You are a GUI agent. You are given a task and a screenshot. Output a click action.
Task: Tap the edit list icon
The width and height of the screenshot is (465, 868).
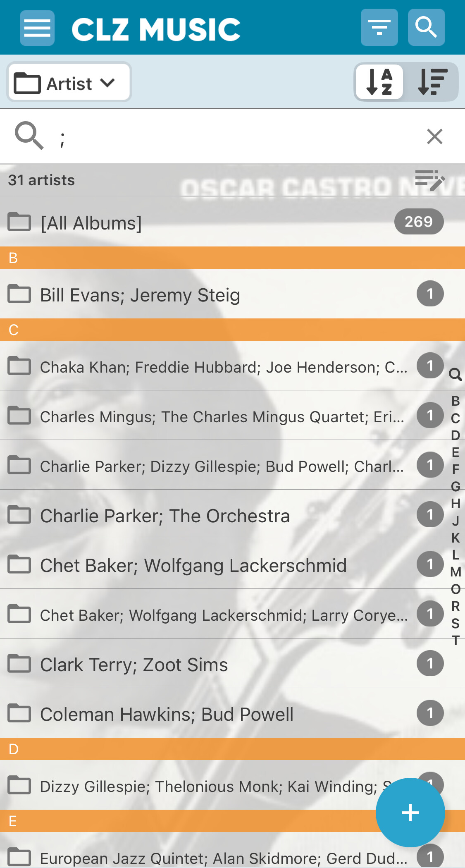pyautogui.click(x=430, y=180)
